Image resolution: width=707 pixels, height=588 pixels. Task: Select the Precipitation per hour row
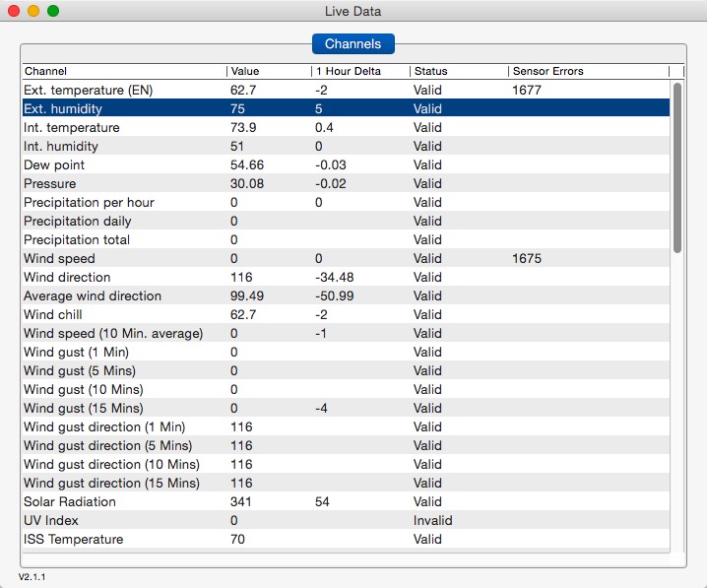[346, 203]
